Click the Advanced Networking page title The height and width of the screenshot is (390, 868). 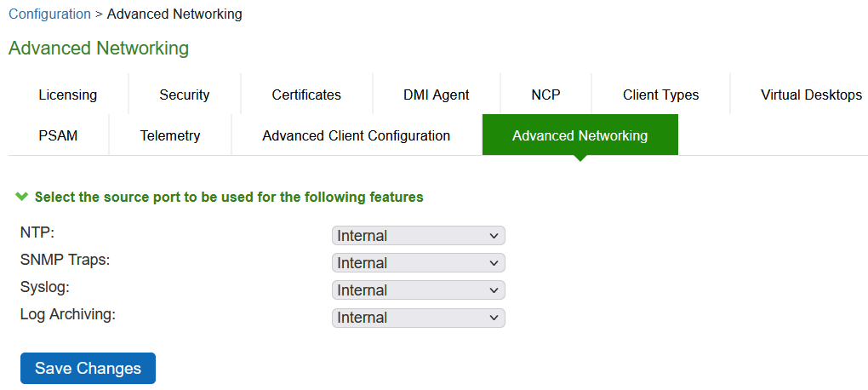click(99, 48)
